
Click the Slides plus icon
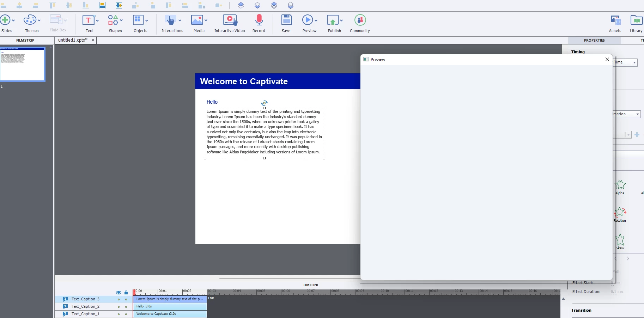(x=5, y=20)
